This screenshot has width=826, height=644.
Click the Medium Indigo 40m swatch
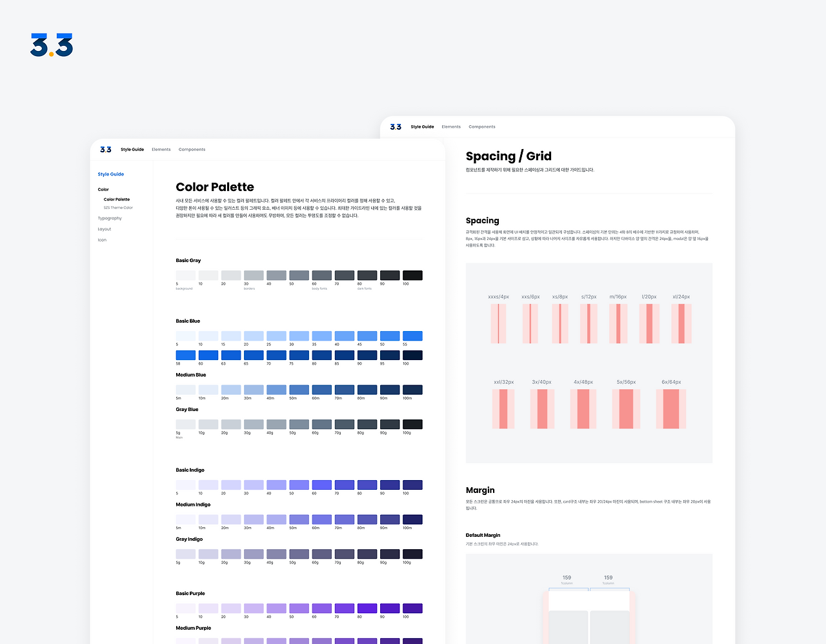pyautogui.click(x=276, y=519)
